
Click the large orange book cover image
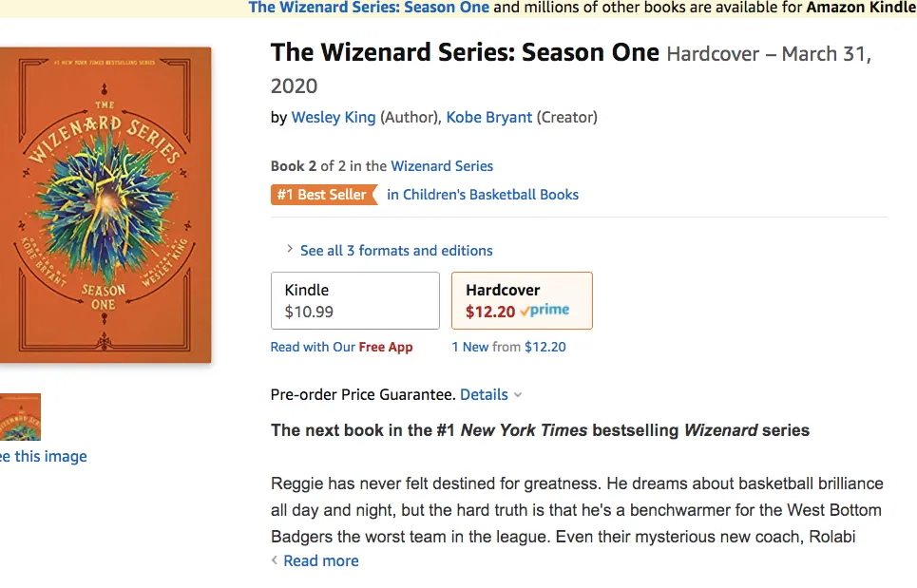tap(105, 205)
